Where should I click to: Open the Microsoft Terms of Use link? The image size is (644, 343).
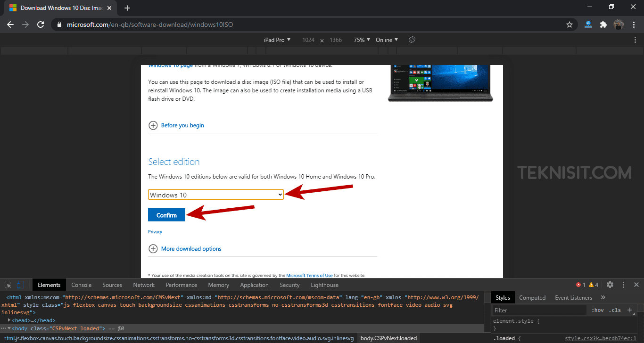[x=309, y=275]
